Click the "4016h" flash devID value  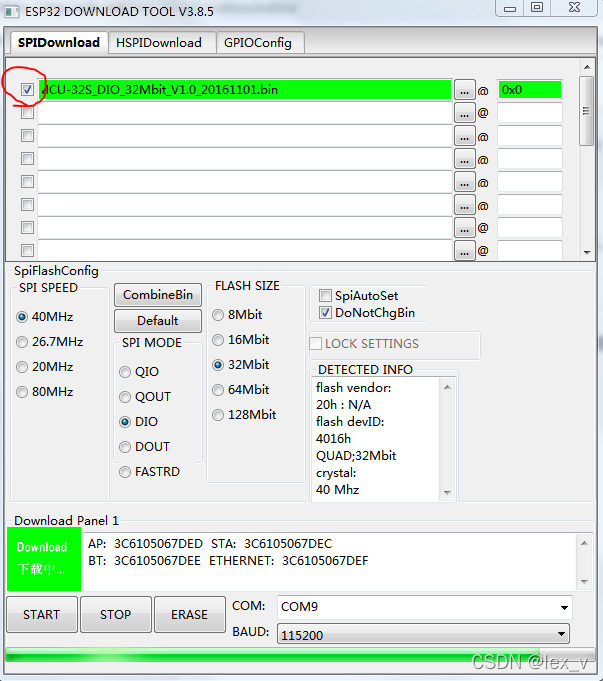coord(333,439)
